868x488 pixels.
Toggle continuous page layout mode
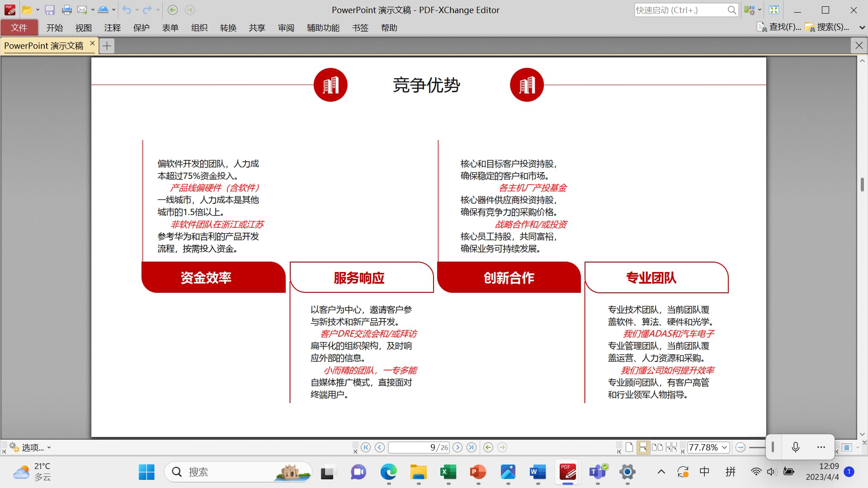[643, 447]
